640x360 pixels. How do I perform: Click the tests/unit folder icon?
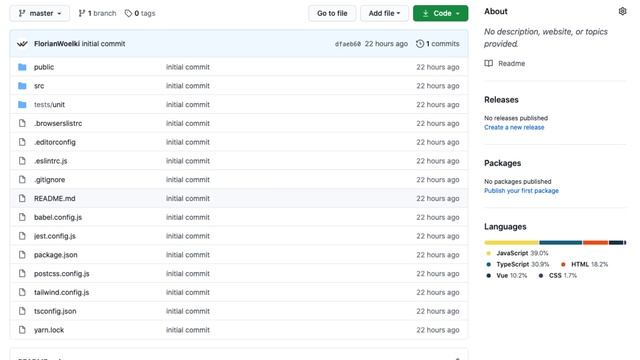22,104
